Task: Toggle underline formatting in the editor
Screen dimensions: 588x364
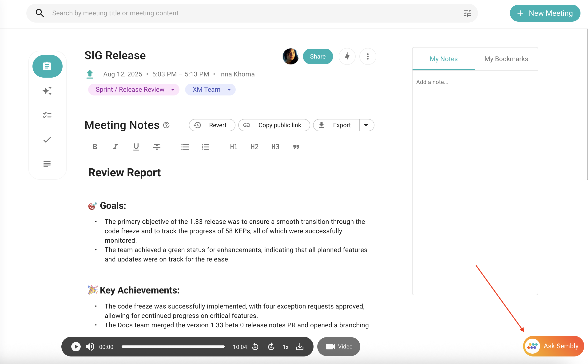Action: pos(136,147)
